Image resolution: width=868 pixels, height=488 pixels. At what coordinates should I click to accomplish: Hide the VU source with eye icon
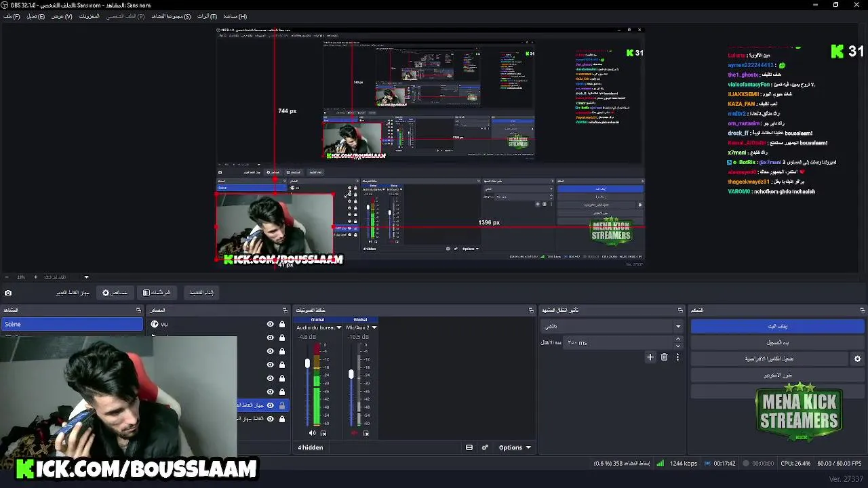point(270,324)
